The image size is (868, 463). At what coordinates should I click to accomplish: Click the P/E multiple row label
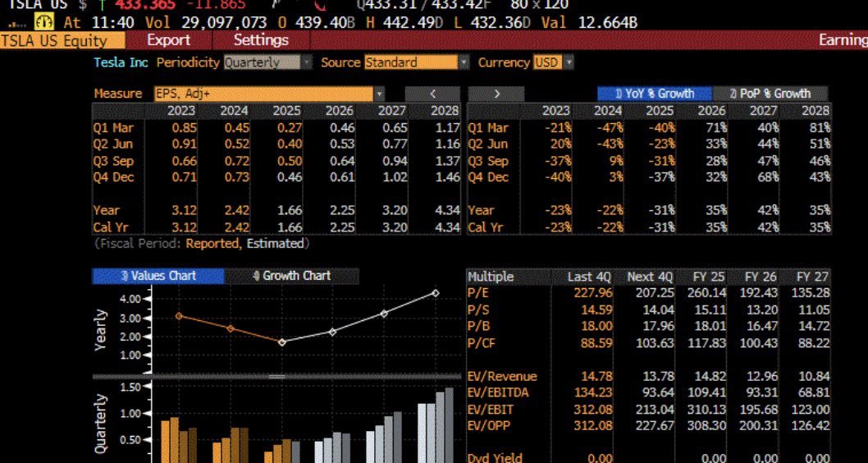pyautogui.click(x=478, y=293)
